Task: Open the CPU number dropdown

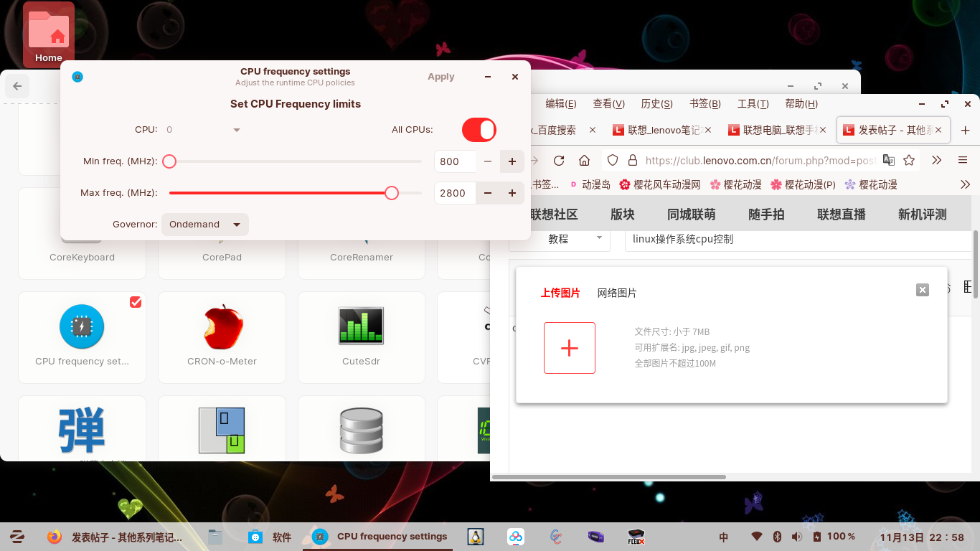Action: coord(203,130)
